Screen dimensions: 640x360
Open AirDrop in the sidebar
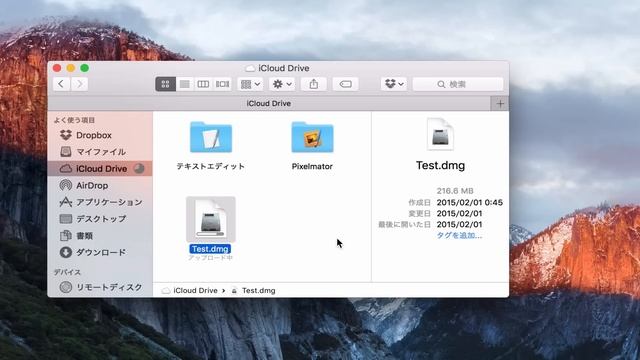100,185
